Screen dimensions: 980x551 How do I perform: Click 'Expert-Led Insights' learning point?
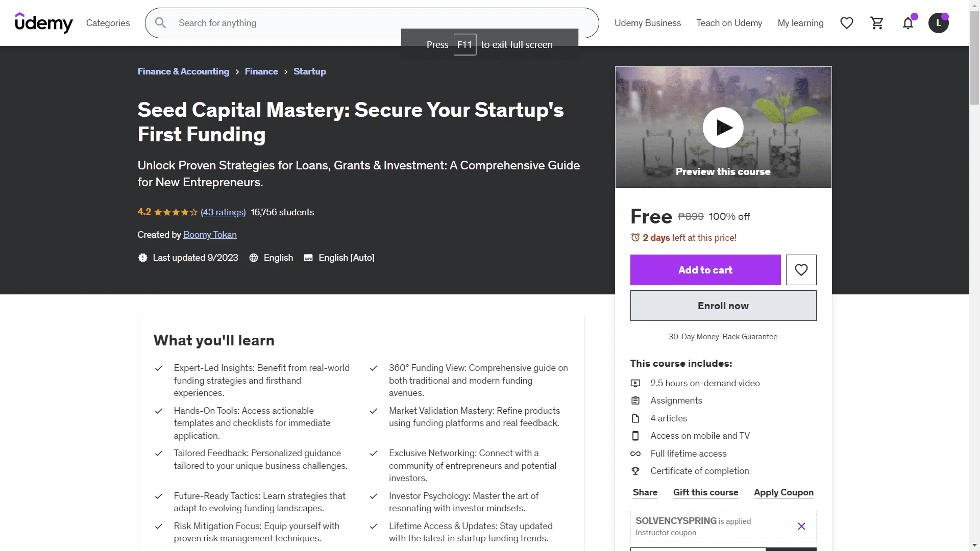[262, 381]
